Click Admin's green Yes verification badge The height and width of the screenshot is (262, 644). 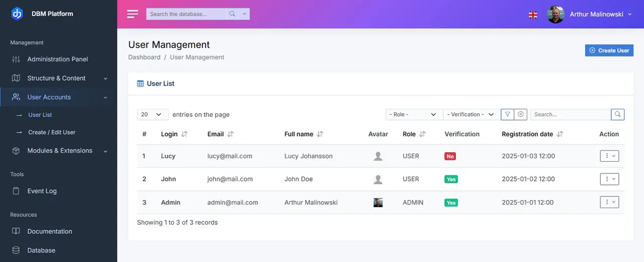(451, 203)
